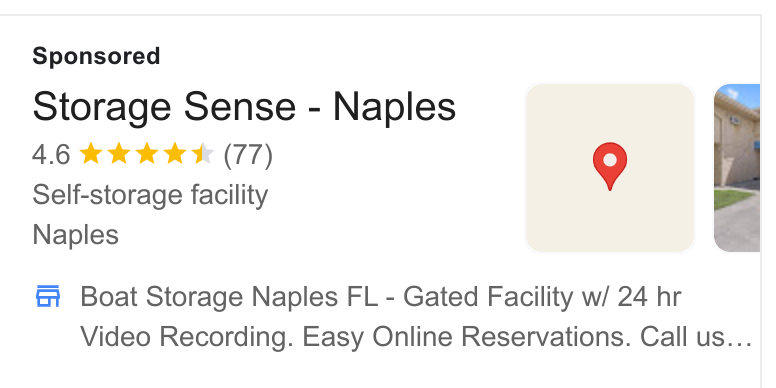
Task: Click the red map pin icon
Action: click(x=610, y=166)
